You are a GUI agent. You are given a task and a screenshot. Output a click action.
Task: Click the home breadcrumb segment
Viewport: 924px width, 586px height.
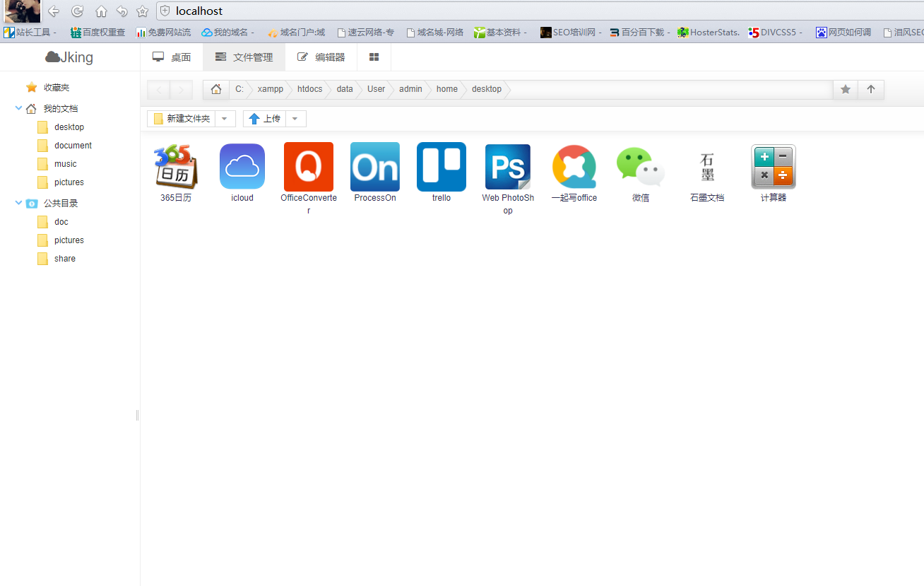[x=446, y=89]
